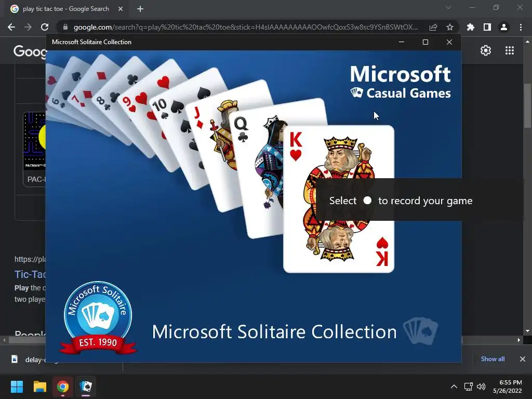This screenshot has height=399, width=532.
Task: Open Google apps grid
Action: point(510,50)
